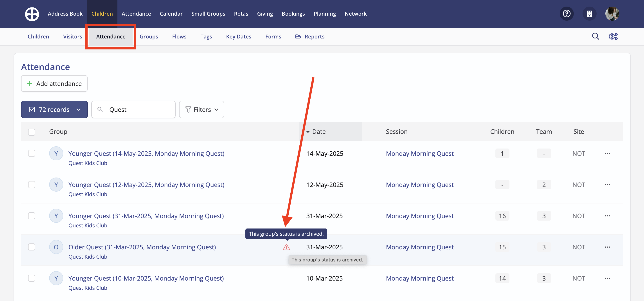Tick the Older Quest 31-Mar-2025 checkbox
Viewport: 644px width, 301px height.
coord(32,247)
